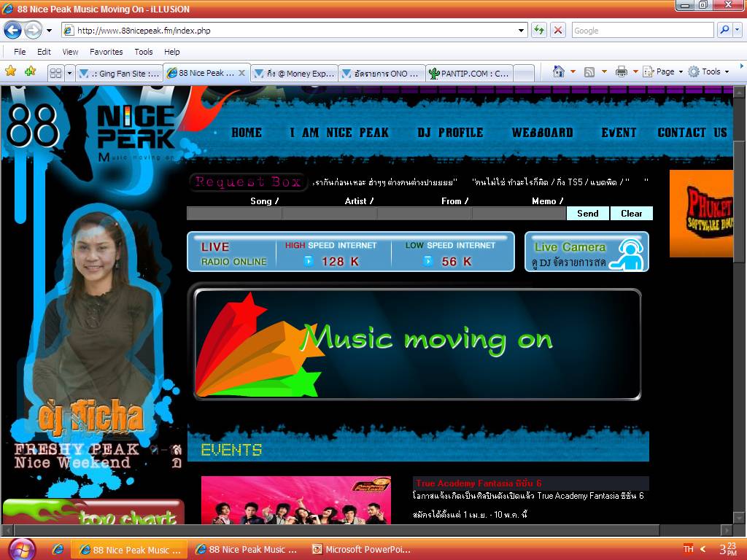Open Live Camera DJ headphone icon
This screenshot has width=747, height=560.
tap(627, 254)
